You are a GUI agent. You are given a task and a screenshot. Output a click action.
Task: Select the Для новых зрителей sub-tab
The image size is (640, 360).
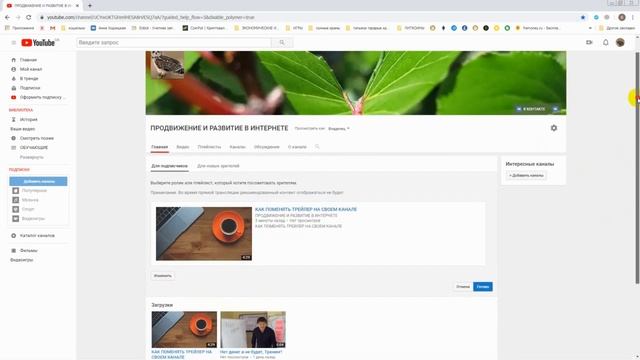[x=218, y=166]
